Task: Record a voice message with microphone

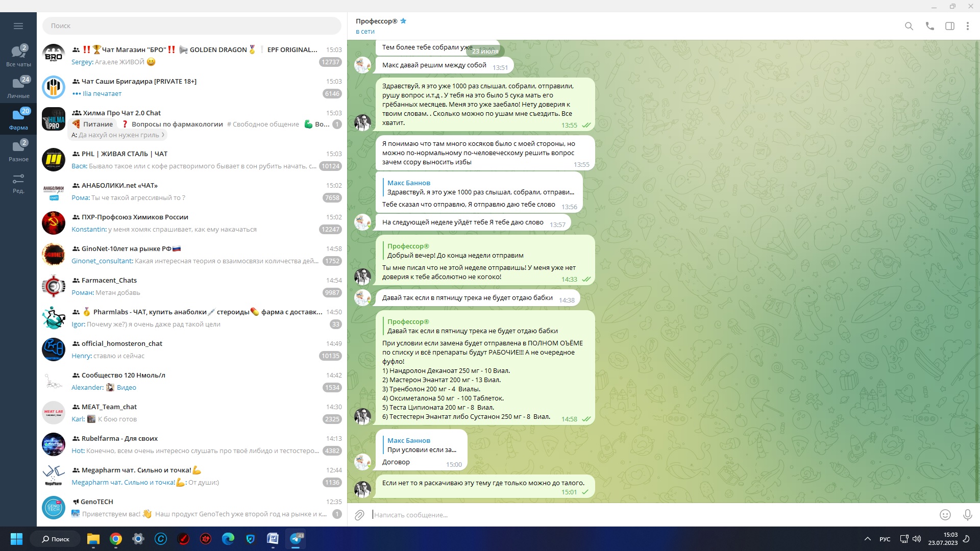Action: pos(967,515)
